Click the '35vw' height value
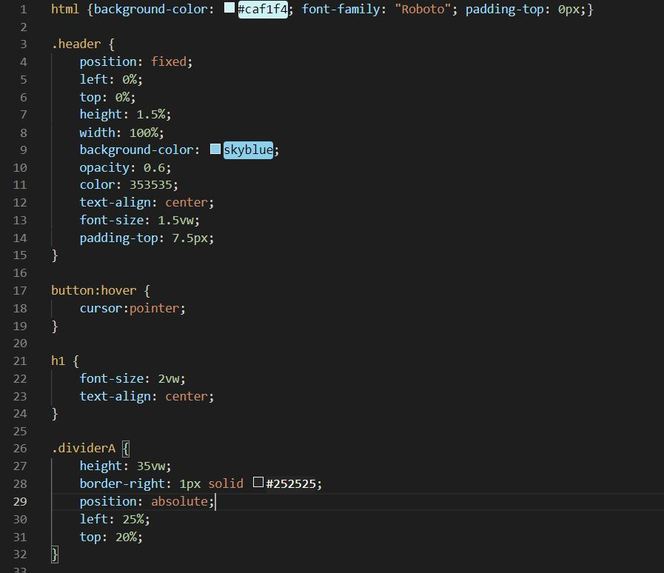The width and height of the screenshot is (664, 573). coord(151,466)
